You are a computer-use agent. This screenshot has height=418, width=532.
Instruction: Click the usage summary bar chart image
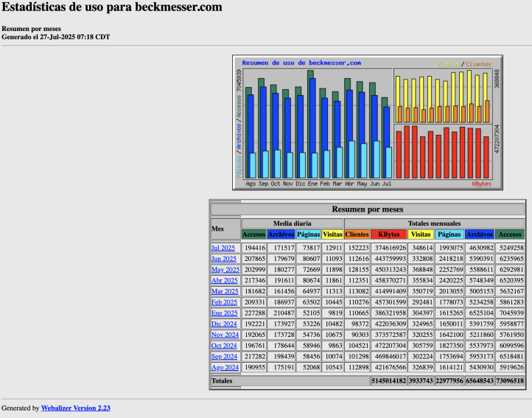pos(368,123)
